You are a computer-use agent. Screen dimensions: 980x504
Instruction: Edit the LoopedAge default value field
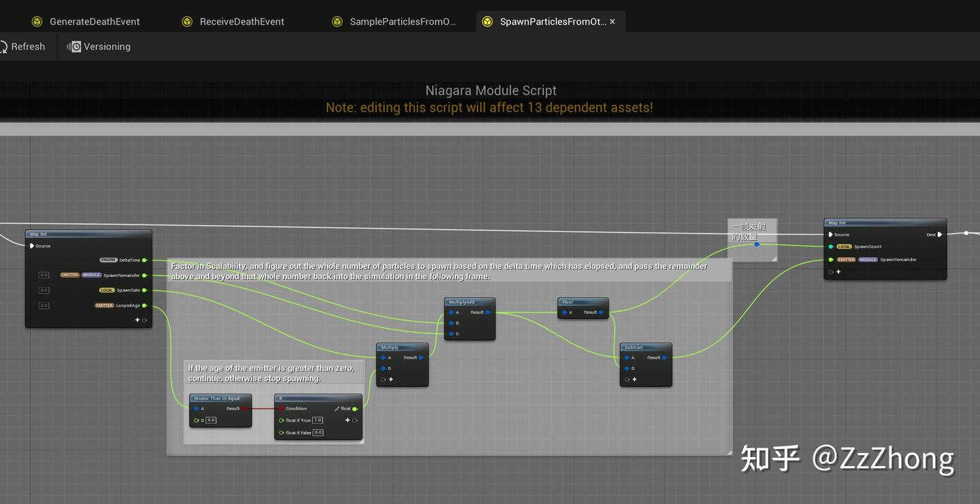coord(44,305)
